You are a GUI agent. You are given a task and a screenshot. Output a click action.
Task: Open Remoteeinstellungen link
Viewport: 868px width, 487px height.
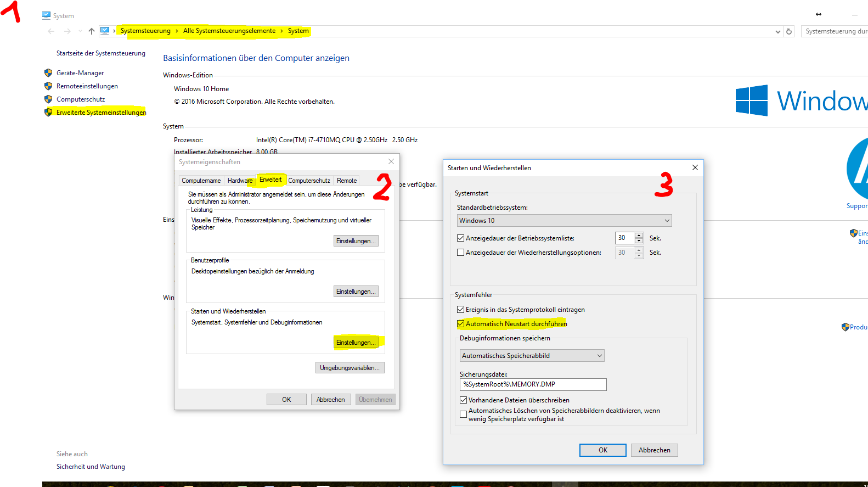coord(87,86)
